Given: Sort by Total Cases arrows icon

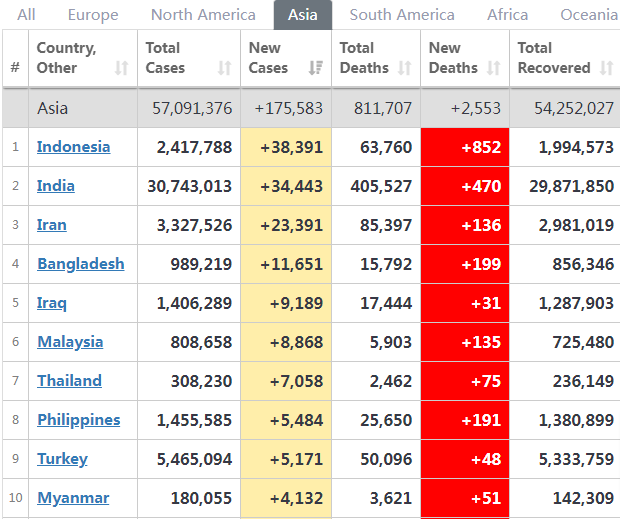Looking at the screenshot, I should click(x=224, y=68).
